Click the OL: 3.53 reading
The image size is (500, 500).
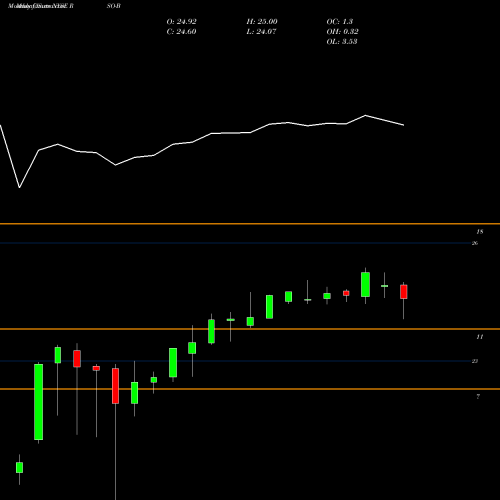[342, 42]
